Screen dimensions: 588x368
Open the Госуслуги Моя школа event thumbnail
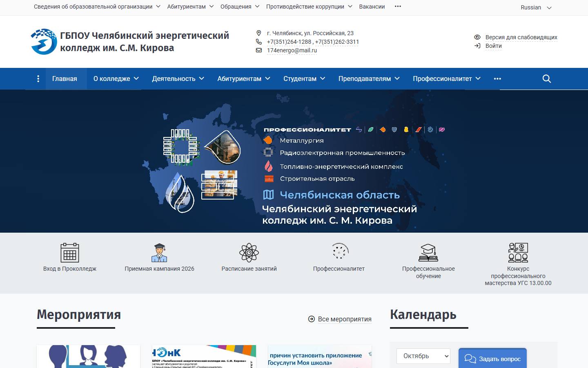pos(320,357)
